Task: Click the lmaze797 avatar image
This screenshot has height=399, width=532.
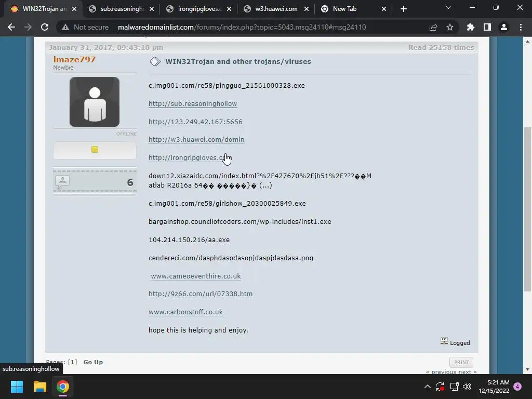Action: coord(95,102)
